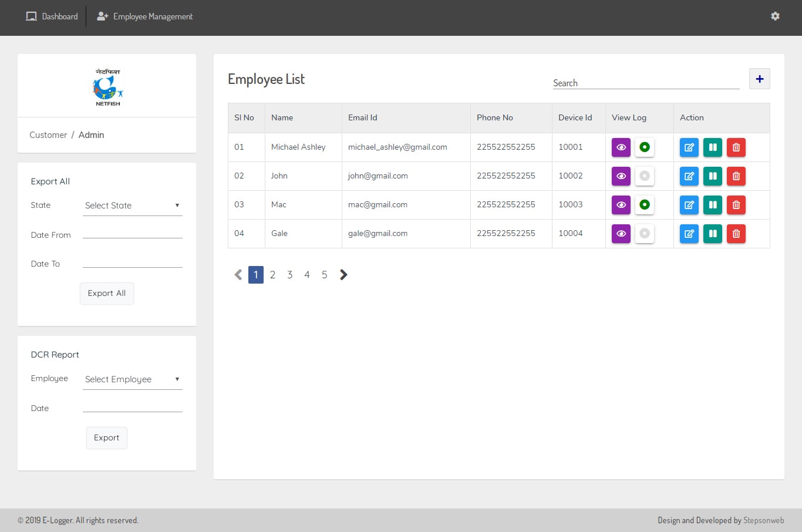This screenshot has height=532, width=802.
Task: Focus the Search input field
Action: tap(646, 83)
